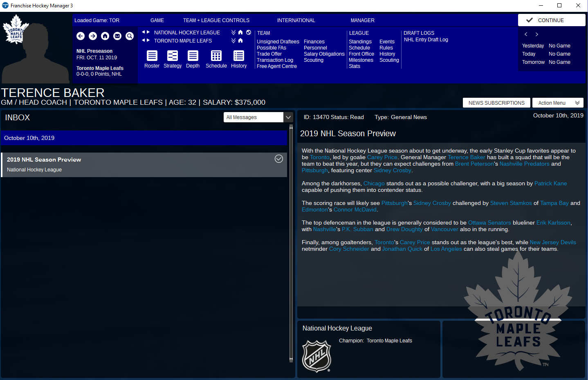Open league Milestones
The height and width of the screenshot is (380, 588).
tap(361, 60)
